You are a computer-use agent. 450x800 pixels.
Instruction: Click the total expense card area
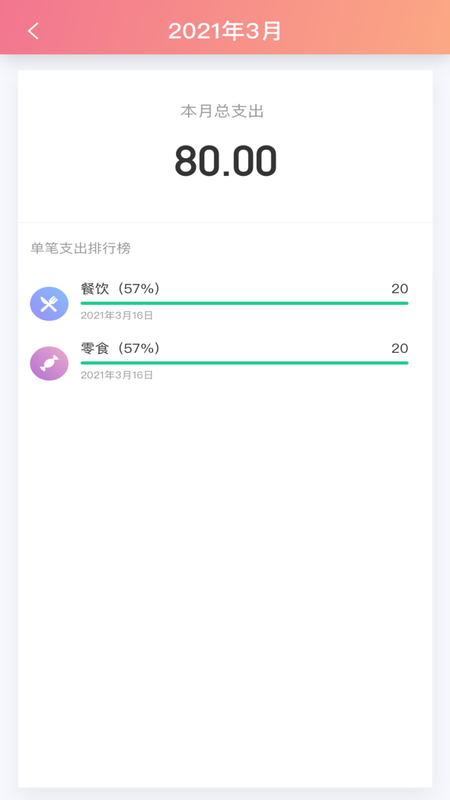[225, 146]
